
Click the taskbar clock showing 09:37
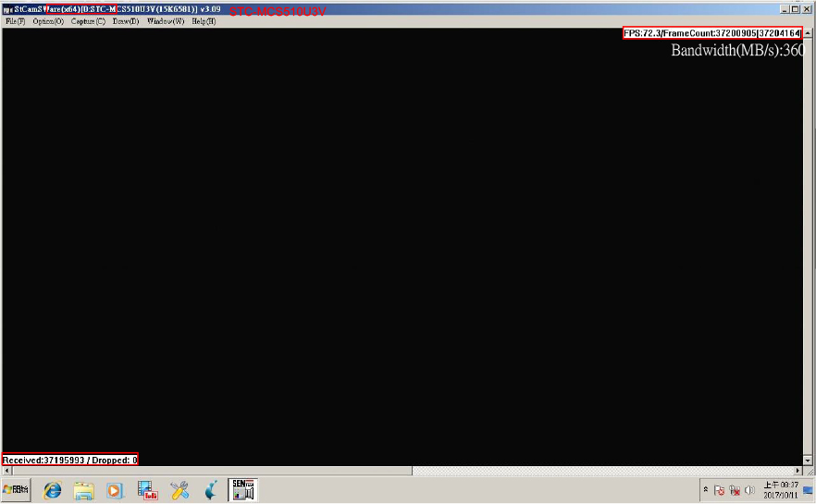click(x=781, y=490)
